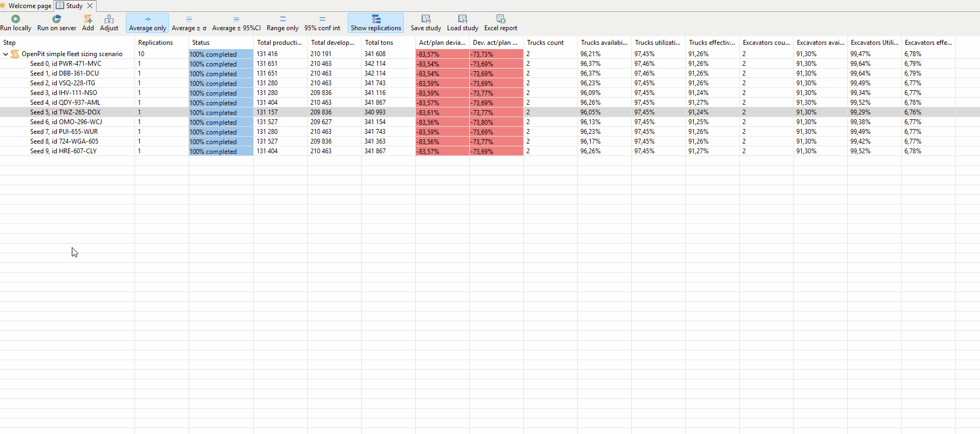Click the Step column header

coord(67,43)
